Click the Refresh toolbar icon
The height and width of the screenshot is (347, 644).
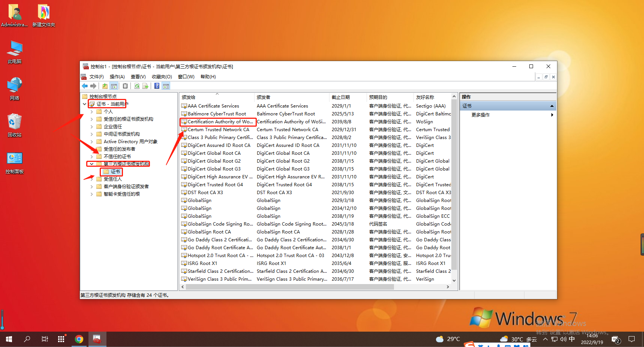pyautogui.click(x=137, y=86)
